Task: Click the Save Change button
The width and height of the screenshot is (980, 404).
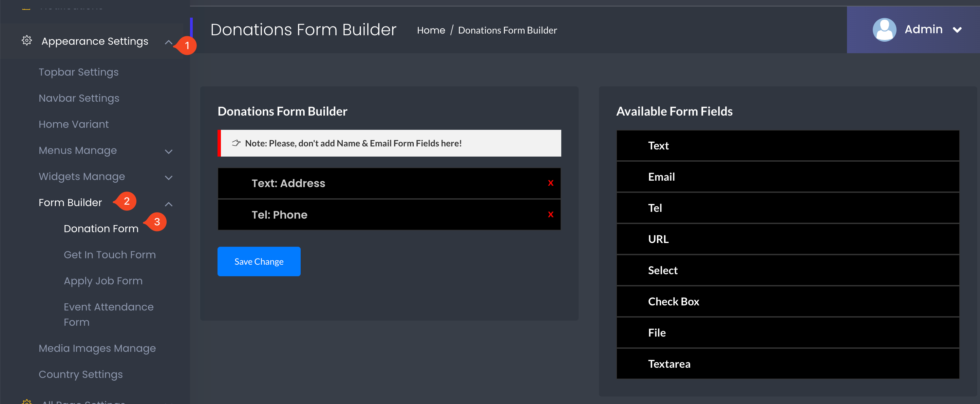Action: tap(259, 261)
